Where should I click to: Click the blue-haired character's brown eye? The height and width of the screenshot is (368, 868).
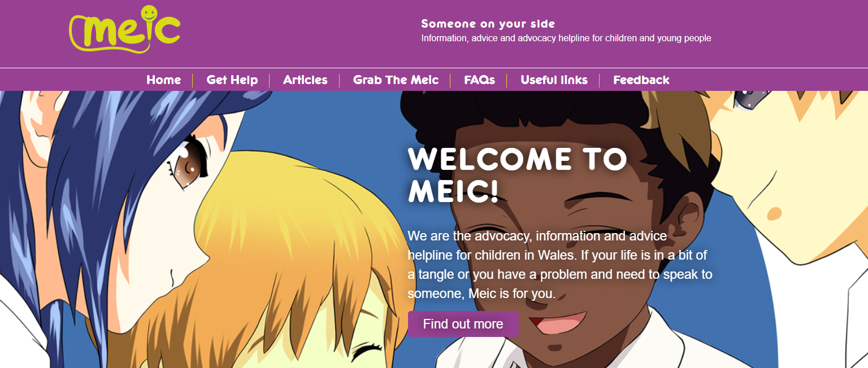point(186,163)
